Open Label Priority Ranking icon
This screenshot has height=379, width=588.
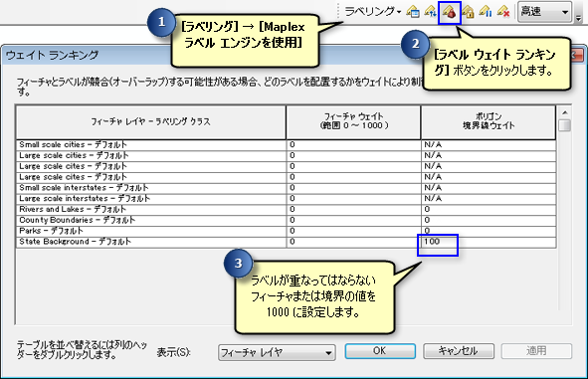tap(431, 12)
